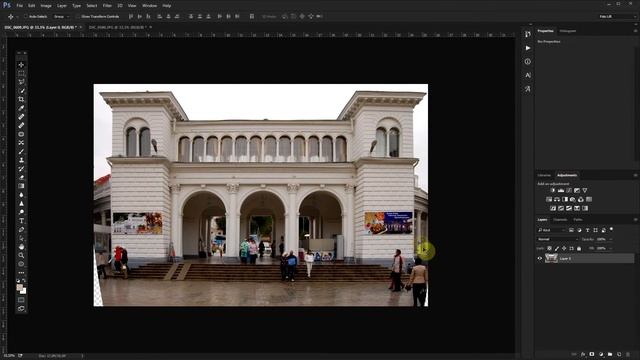Screen dimensions: 640x360
Task: Select the Horizontal Type tool
Action: (21, 221)
